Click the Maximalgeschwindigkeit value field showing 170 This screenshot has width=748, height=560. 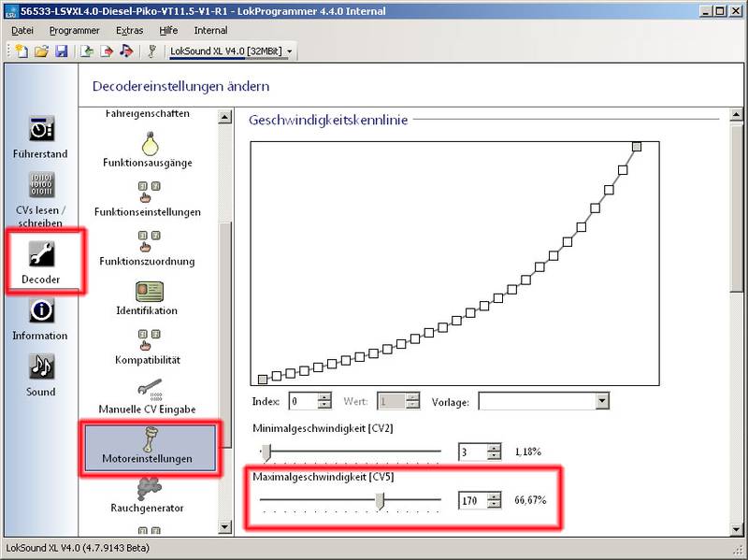pos(473,500)
